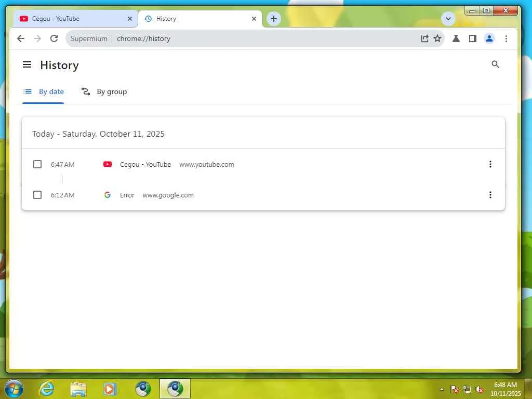Open a new tab with plus button
Image resolution: width=532 pixels, height=399 pixels.
pos(273,19)
